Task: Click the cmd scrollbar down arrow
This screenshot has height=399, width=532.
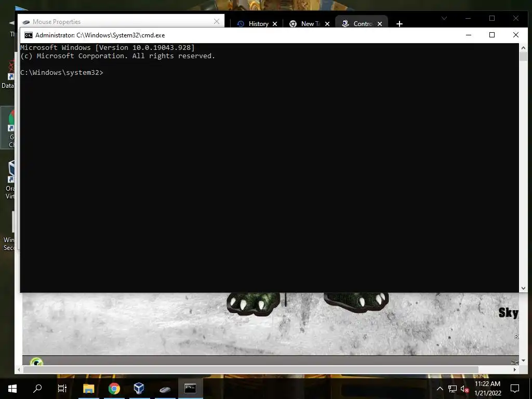Action: [x=523, y=288]
